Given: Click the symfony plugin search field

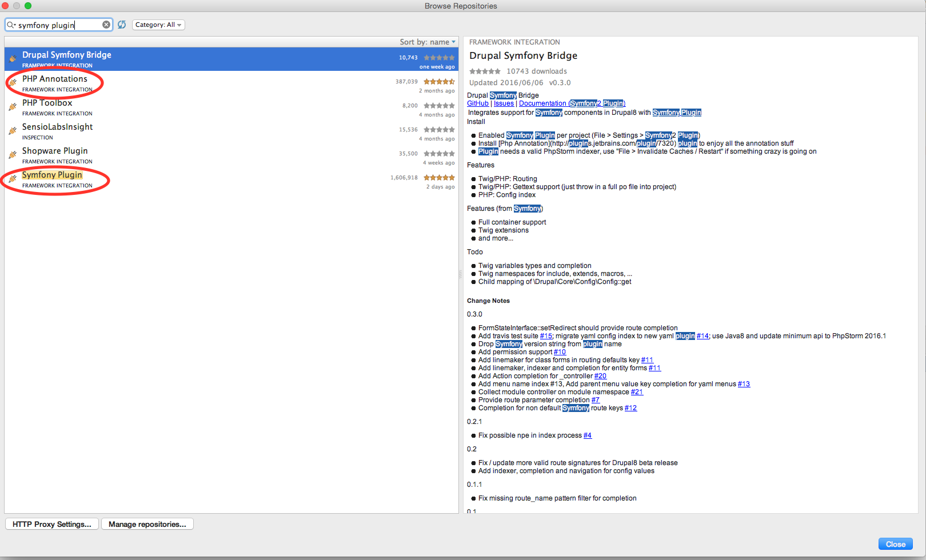Looking at the screenshot, I should click(59, 25).
